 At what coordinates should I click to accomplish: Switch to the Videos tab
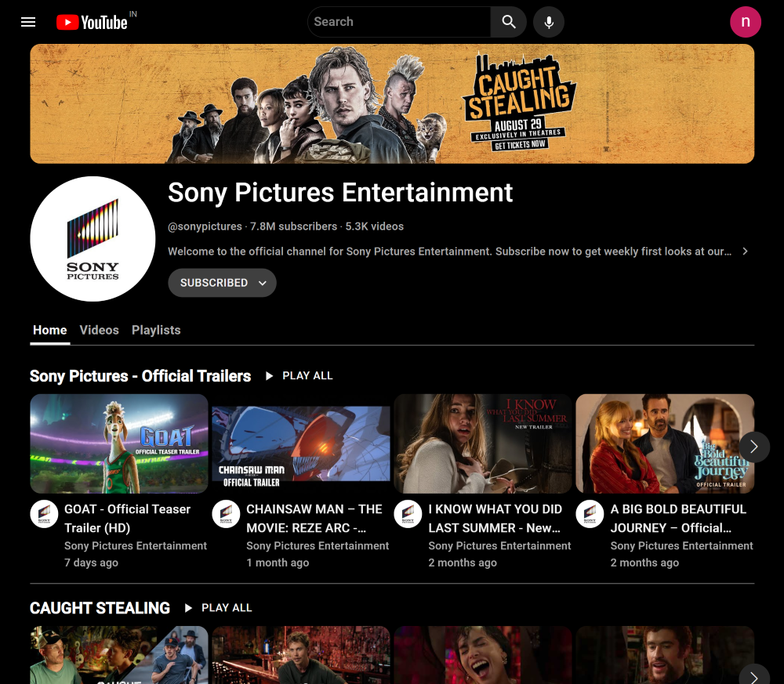(100, 330)
